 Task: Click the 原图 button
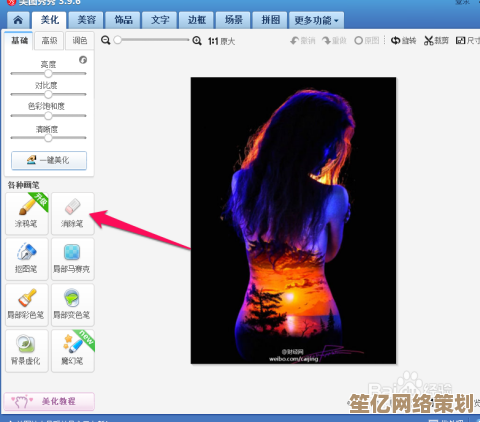point(367,41)
